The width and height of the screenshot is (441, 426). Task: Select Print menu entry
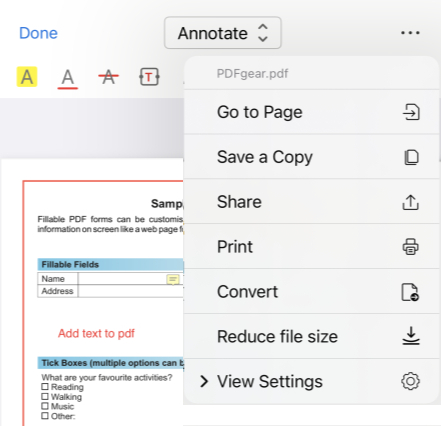(311, 247)
